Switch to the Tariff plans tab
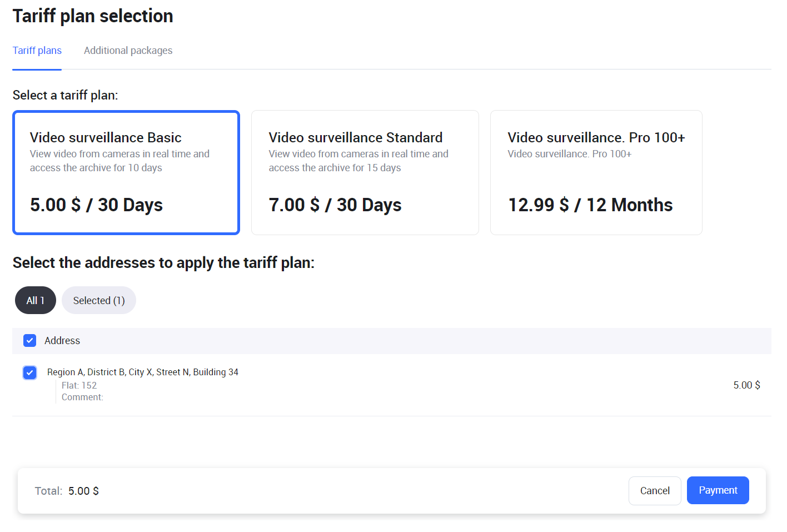 (37, 51)
